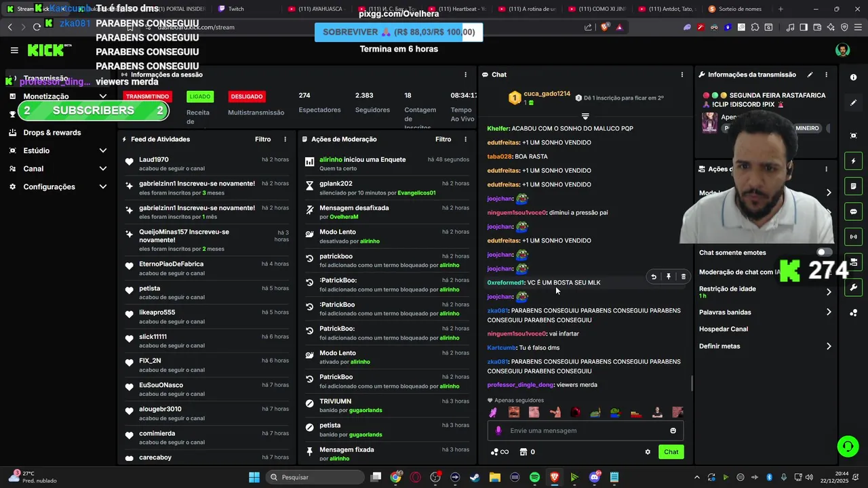Toggle the wrench icon in right sidebar
Image resolution: width=868 pixels, height=488 pixels.
point(853,287)
